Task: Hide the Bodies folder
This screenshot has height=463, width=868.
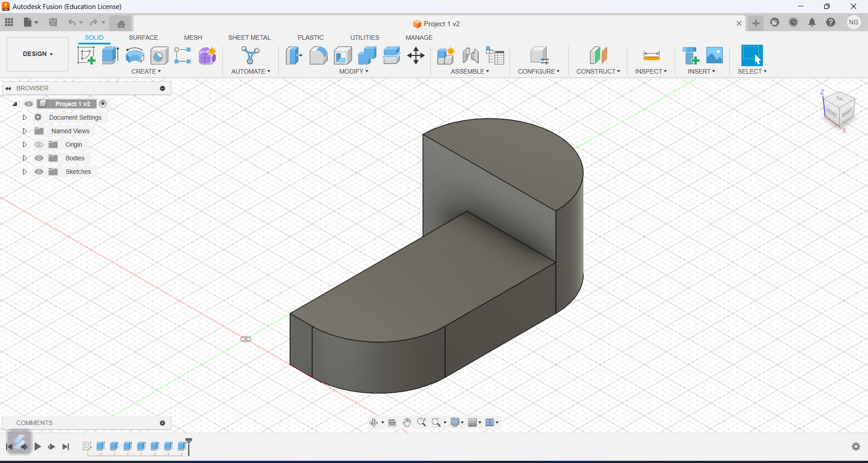Action: pyautogui.click(x=39, y=158)
